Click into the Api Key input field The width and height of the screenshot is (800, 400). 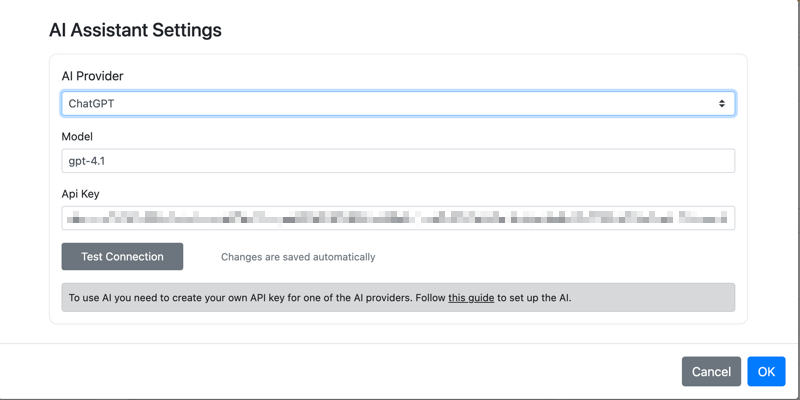point(398,218)
